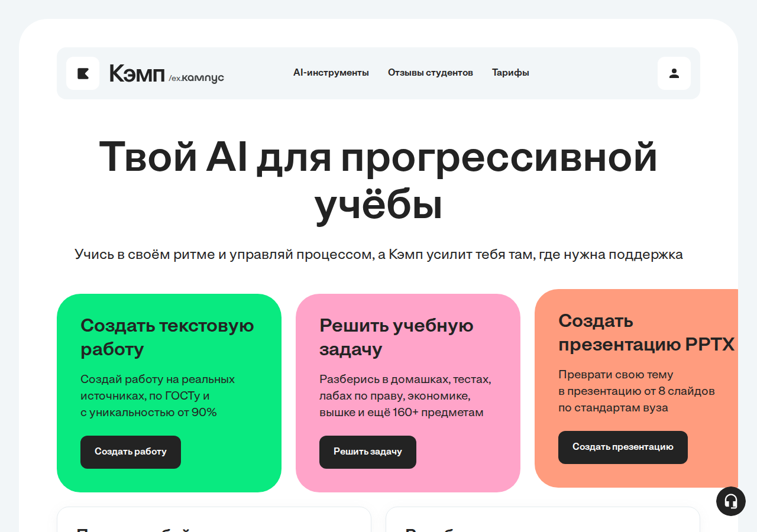Click text Создай работу на реальных источниках
757x532 pixels.
(x=158, y=395)
